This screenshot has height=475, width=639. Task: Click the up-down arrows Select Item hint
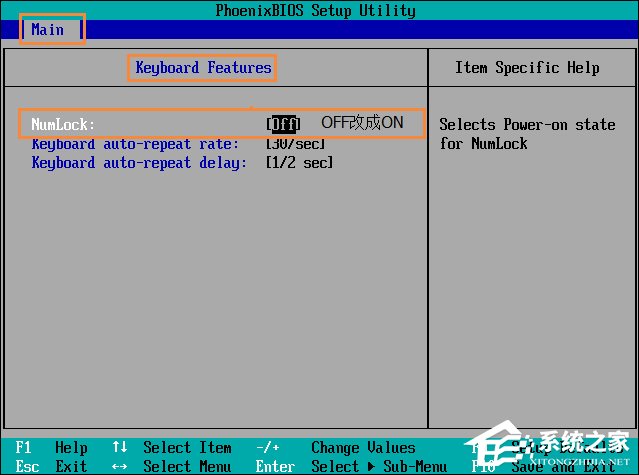[172, 448]
